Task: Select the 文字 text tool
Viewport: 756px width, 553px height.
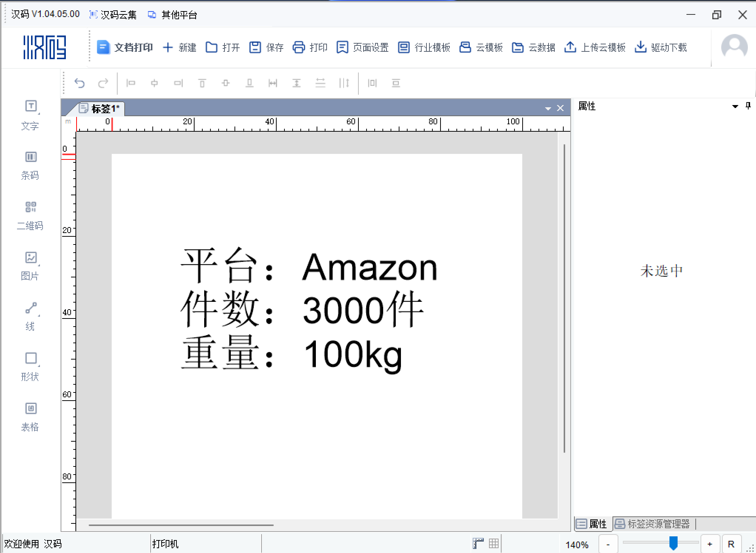Action: pos(31,114)
